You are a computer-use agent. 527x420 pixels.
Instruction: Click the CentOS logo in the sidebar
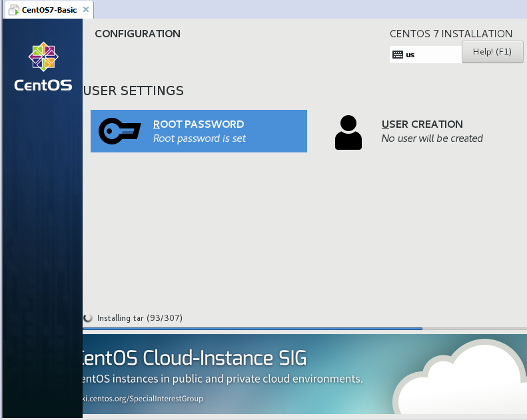43,67
